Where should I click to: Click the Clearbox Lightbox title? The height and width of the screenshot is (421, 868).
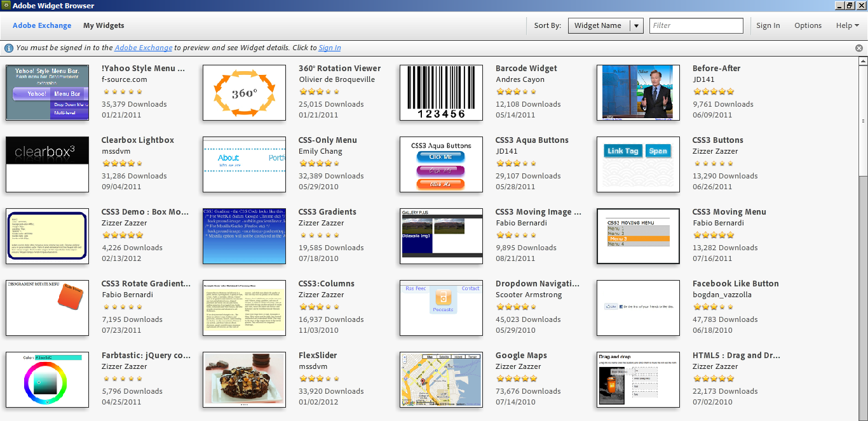[138, 140]
